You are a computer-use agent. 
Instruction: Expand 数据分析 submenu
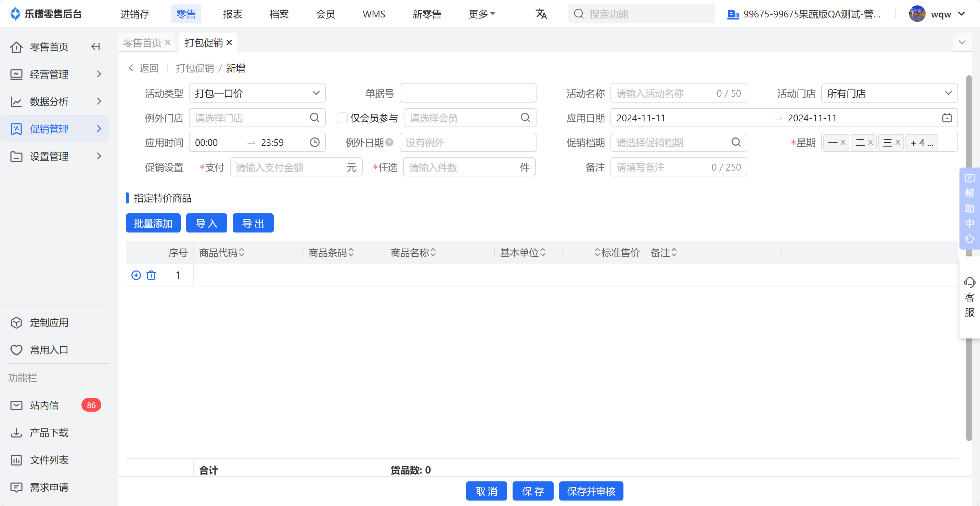[99, 102]
